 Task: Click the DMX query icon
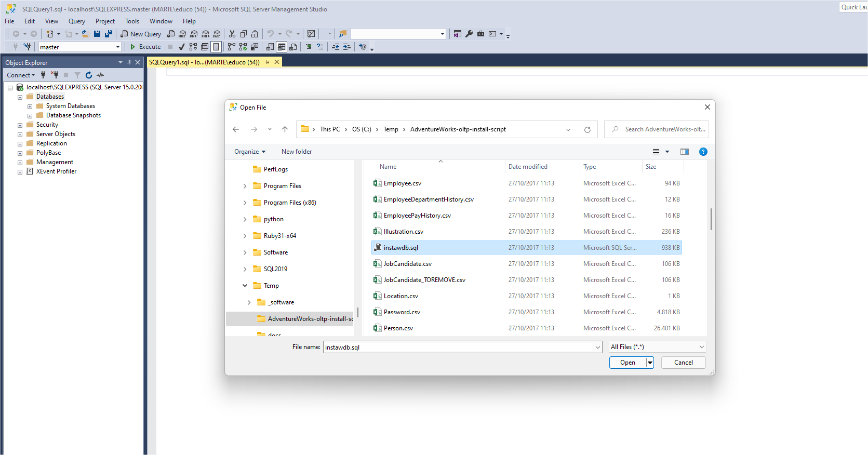(x=194, y=34)
